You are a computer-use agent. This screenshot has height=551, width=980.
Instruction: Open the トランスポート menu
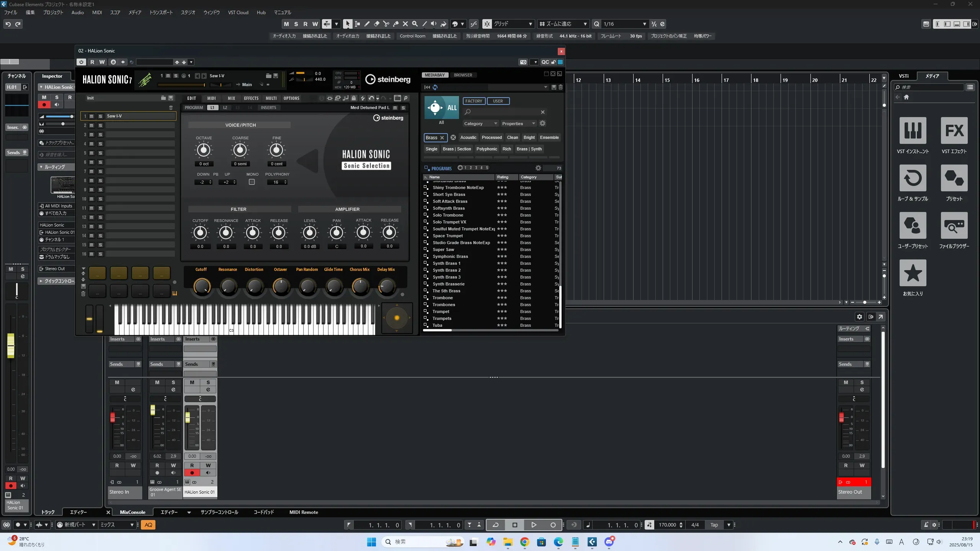tap(161, 13)
